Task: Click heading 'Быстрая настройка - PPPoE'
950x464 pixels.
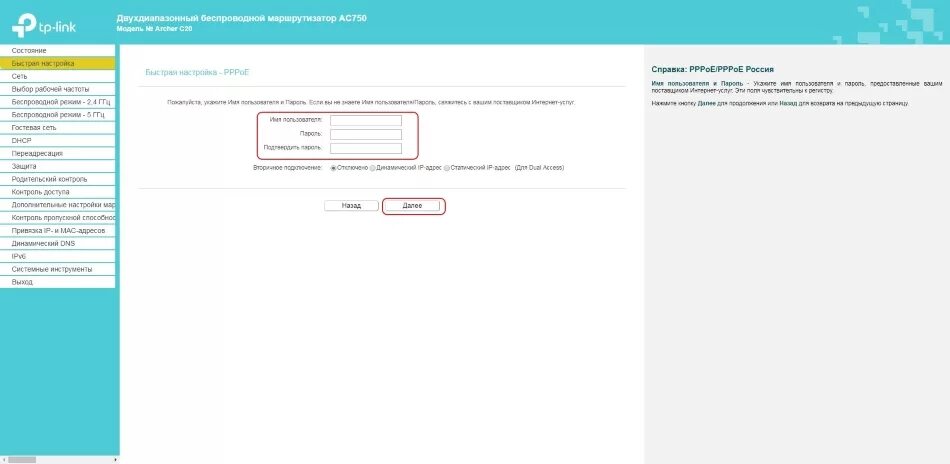Action: [x=198, y=73]
